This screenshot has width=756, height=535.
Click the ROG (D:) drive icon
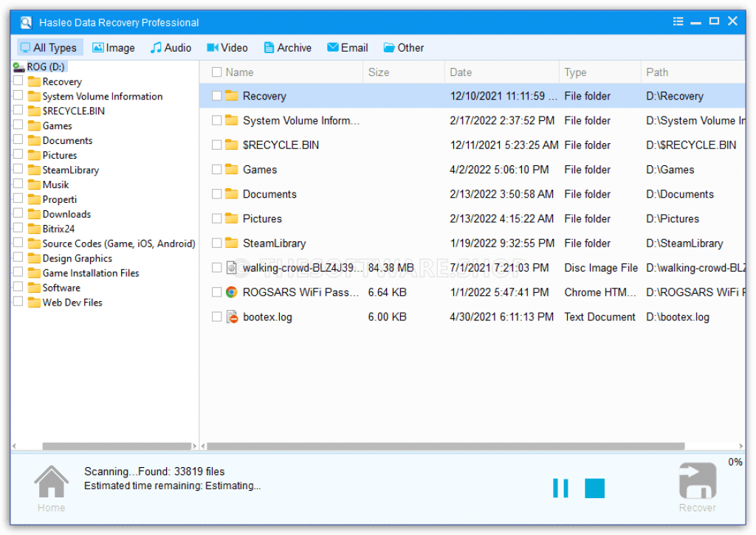pos(18,67)
